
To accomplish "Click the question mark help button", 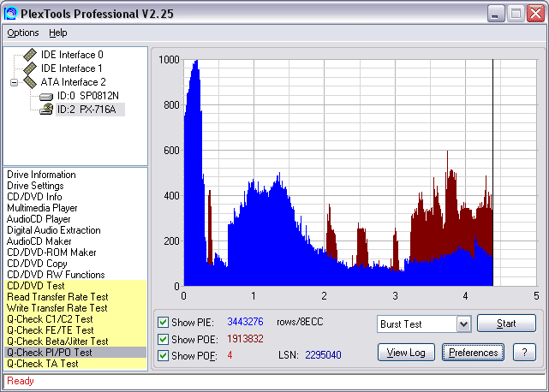I will (x=524, y=352).
